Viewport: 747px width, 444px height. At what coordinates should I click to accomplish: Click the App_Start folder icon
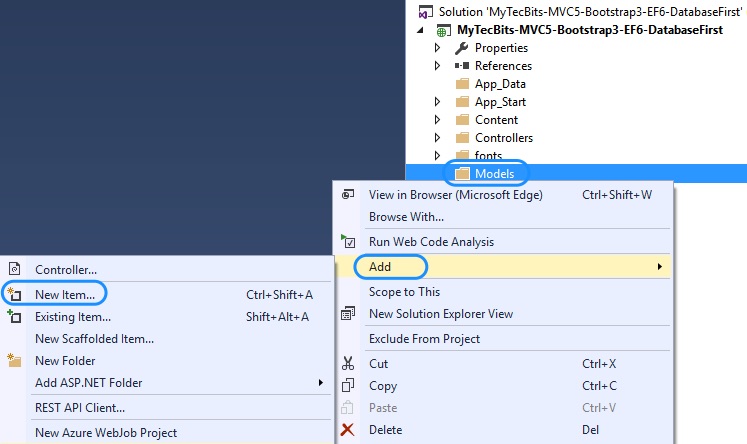(x=462, y=102)
